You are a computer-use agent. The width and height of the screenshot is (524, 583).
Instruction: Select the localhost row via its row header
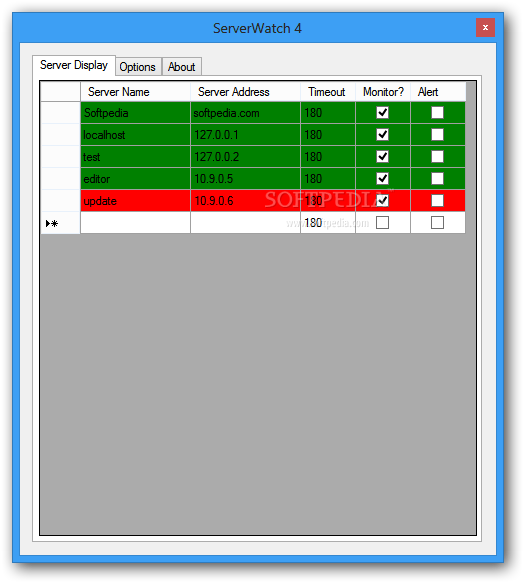(x=60, y=135)
